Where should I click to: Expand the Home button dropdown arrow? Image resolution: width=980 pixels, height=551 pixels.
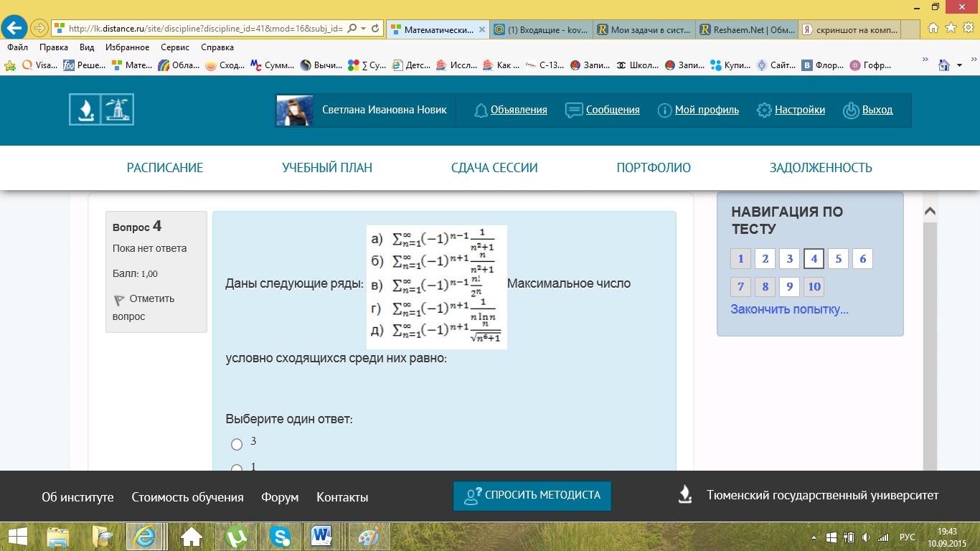click(961, 66)
